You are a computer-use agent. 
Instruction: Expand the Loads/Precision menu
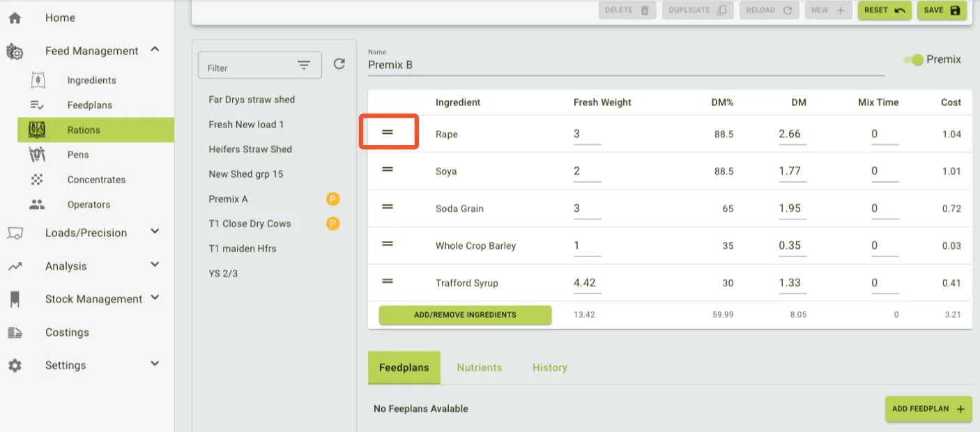click(155, 231)
